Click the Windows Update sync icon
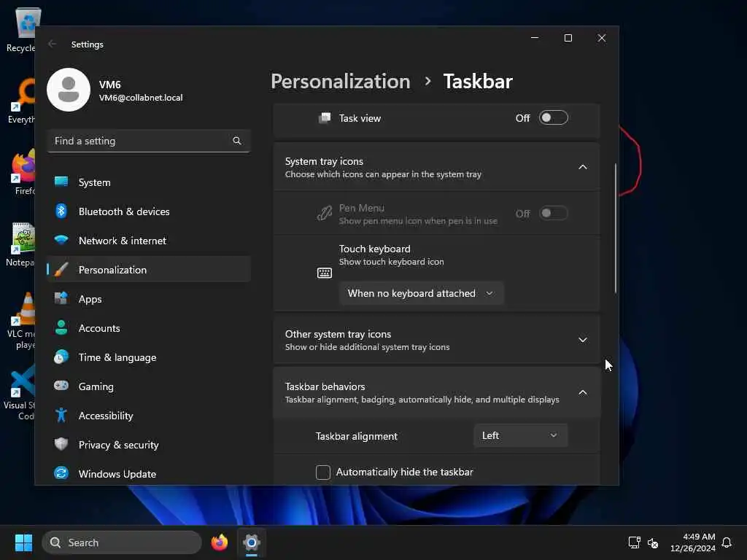Image resolution: width=747 pixels, height=560 pixels. pos(61,473)
